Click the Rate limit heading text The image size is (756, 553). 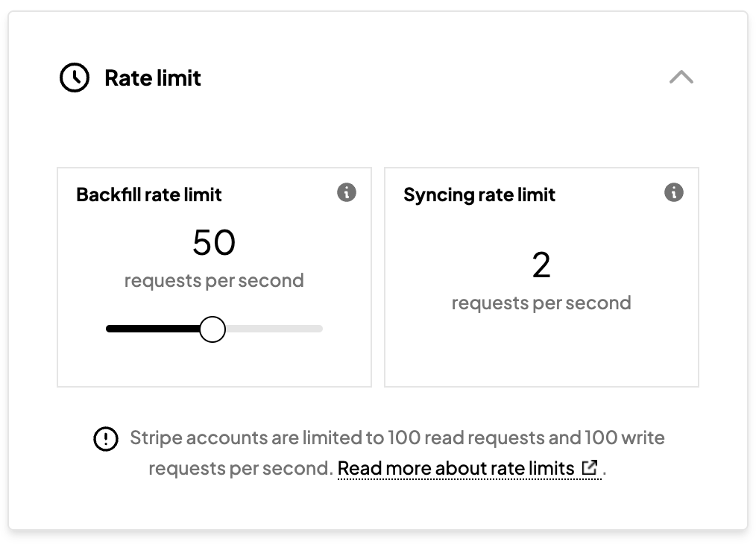(154, 77)
